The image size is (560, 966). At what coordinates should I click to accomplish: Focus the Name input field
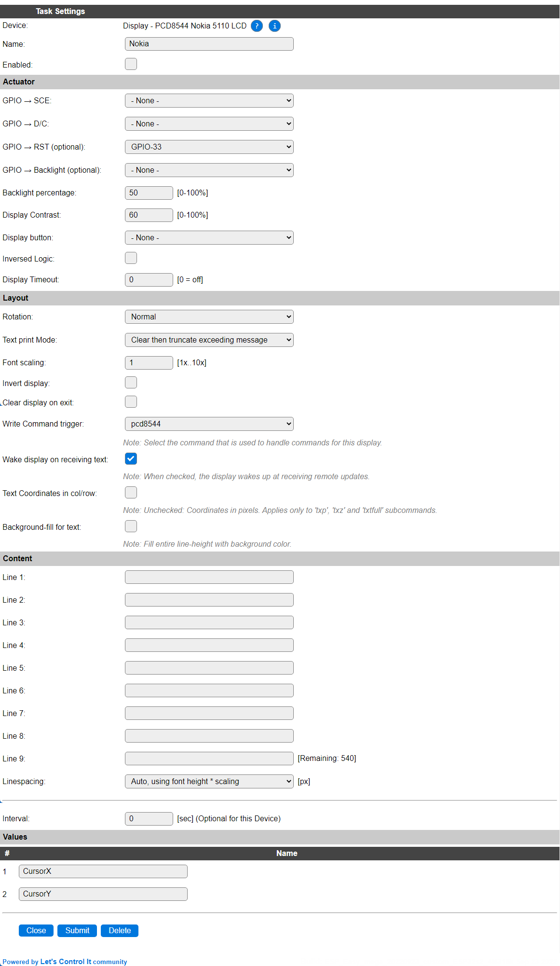[x=209, y=44]
